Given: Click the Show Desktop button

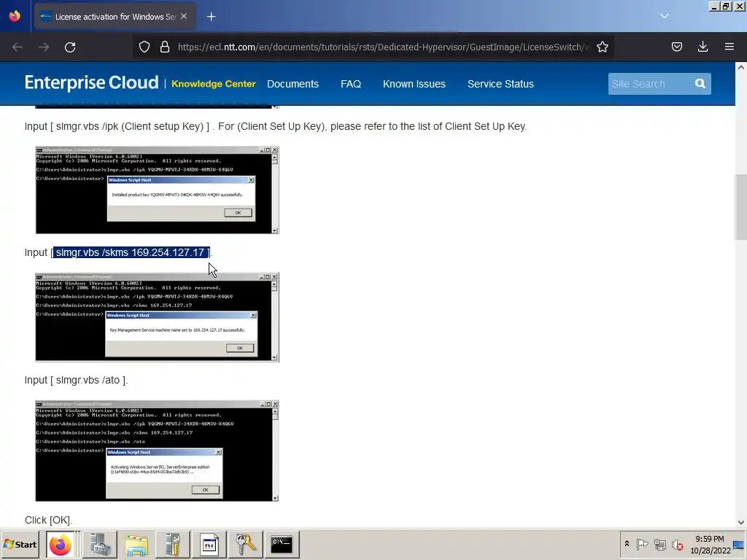Looking at the screenshot, I should tap(740, 544).
